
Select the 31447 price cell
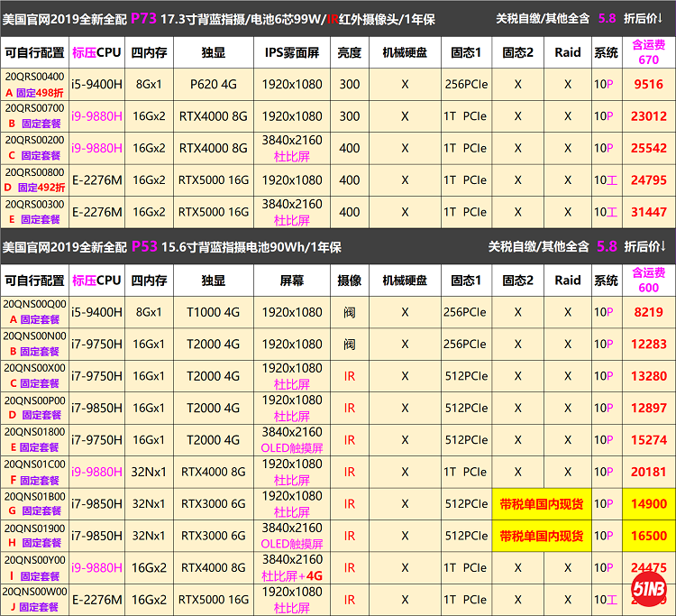pos(648,212)
